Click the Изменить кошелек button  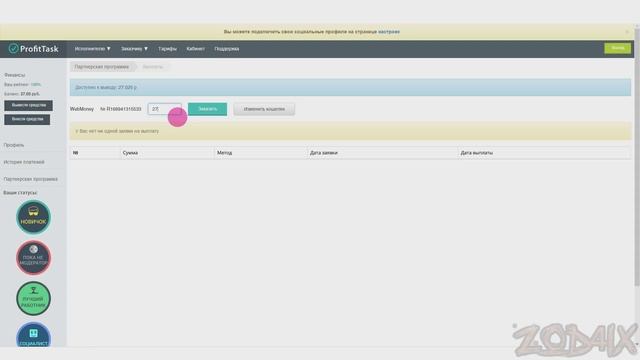(x=264, y=109)
